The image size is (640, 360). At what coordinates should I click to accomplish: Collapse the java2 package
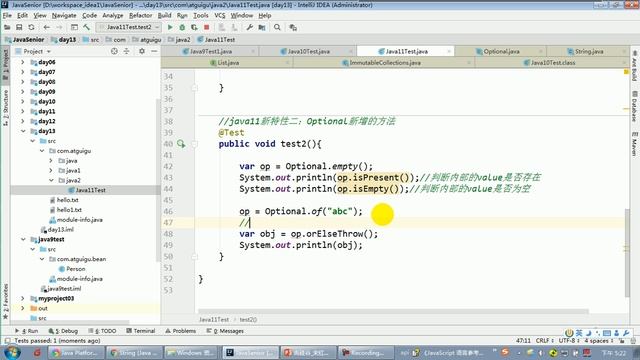[51, 180]
